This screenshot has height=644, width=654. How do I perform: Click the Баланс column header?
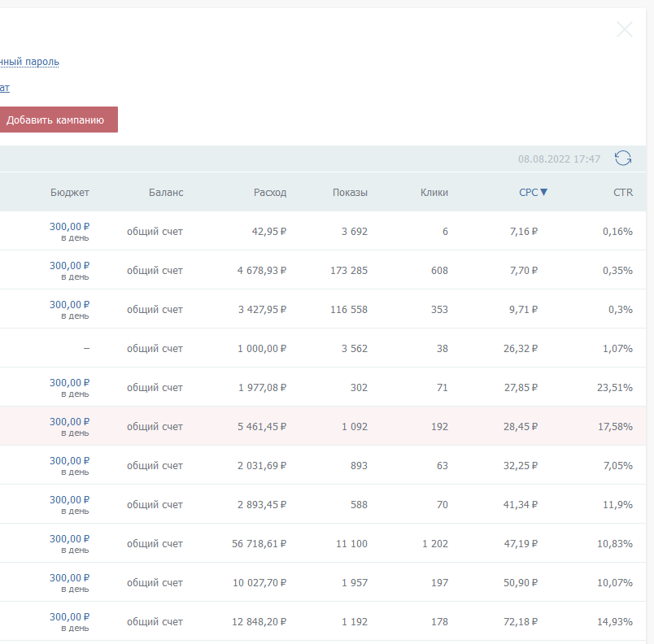coord(166,193)
